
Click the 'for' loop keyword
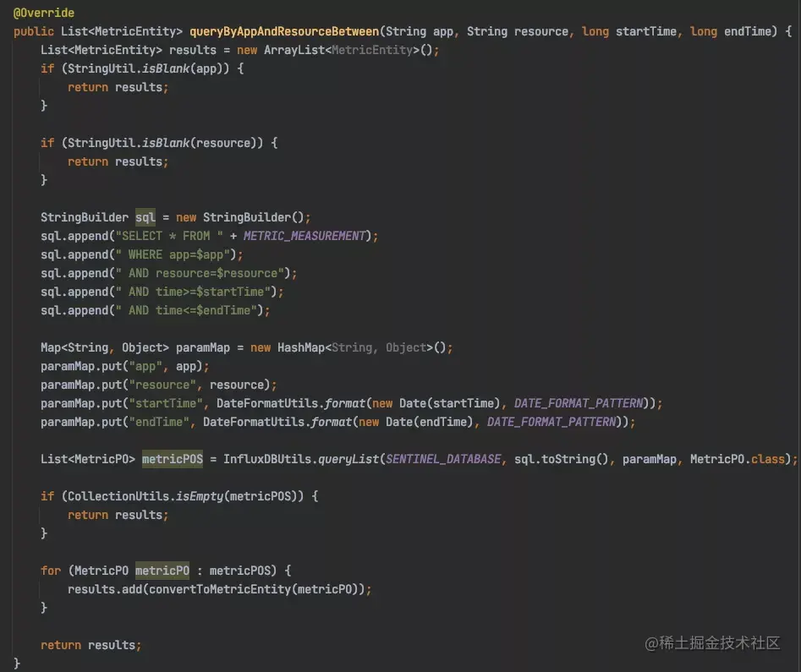[x=51, y=571]
